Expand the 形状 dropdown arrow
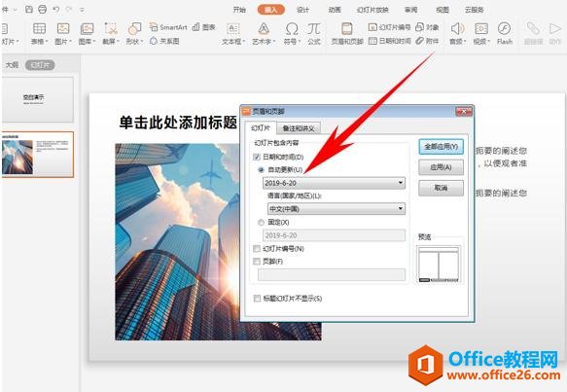 tap(141, 42)
